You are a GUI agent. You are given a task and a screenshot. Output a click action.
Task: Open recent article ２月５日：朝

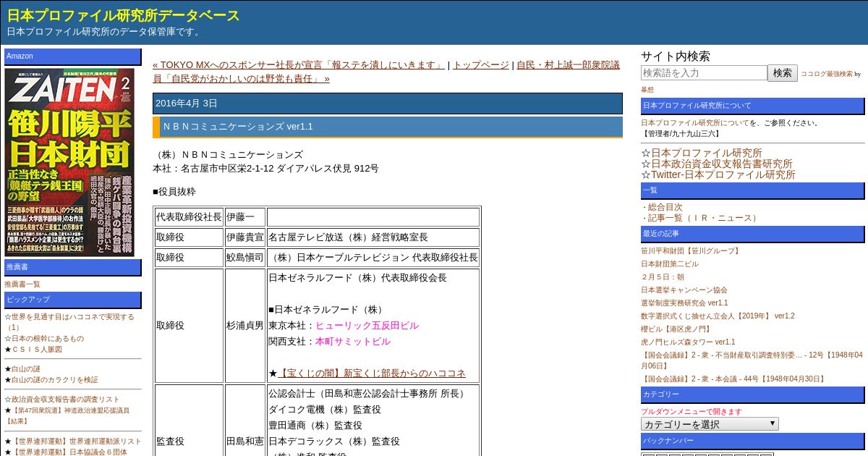tap(663, 277)
